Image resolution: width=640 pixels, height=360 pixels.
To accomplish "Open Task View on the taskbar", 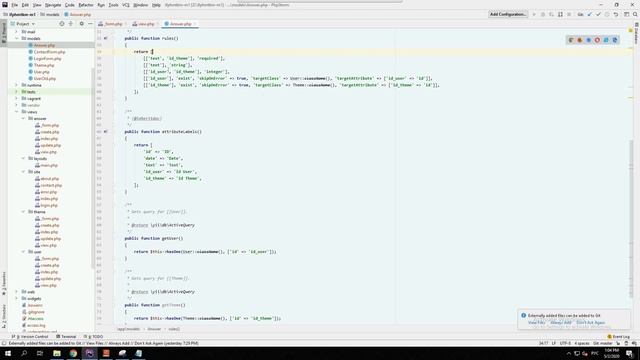I will [40, 353].
